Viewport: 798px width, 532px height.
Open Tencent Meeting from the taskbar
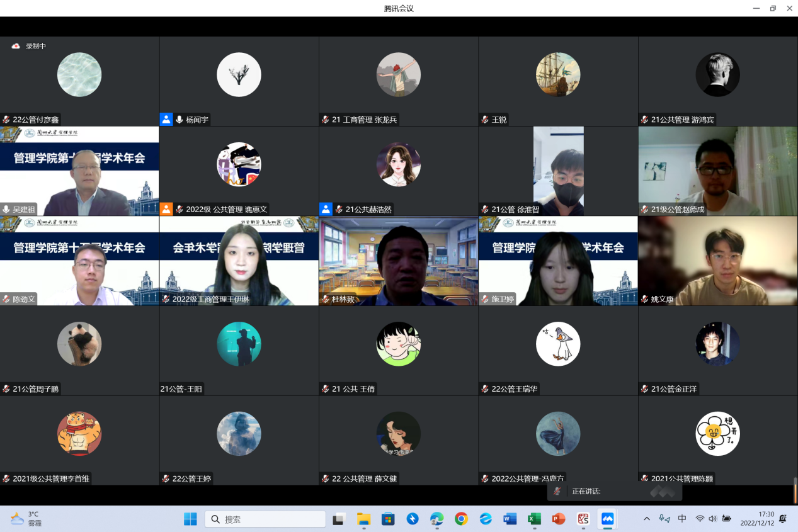(607, 519)
